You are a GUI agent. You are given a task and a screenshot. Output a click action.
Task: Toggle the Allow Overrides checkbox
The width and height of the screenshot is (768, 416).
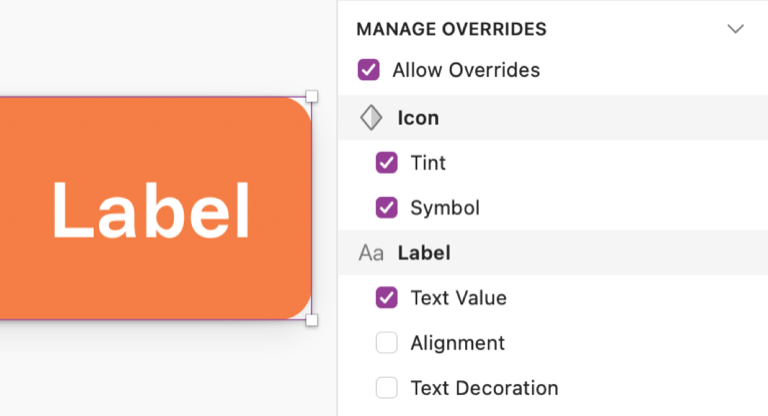(x=369, y=70)
